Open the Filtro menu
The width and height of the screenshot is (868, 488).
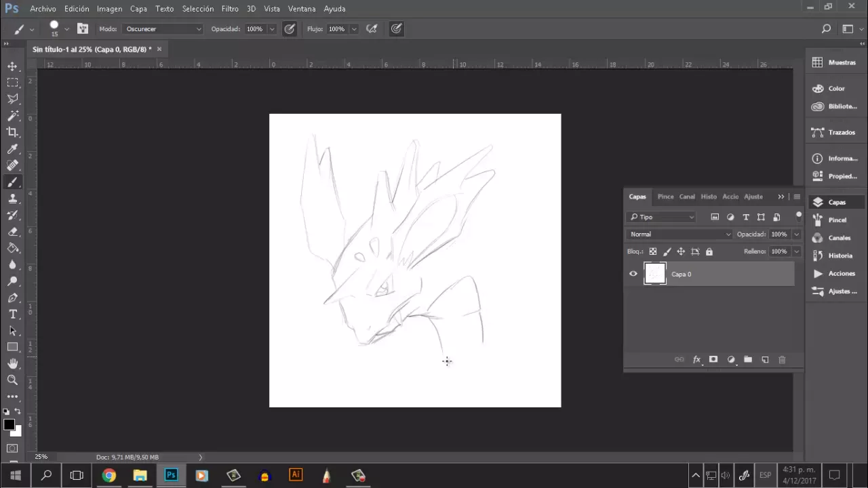230,9
